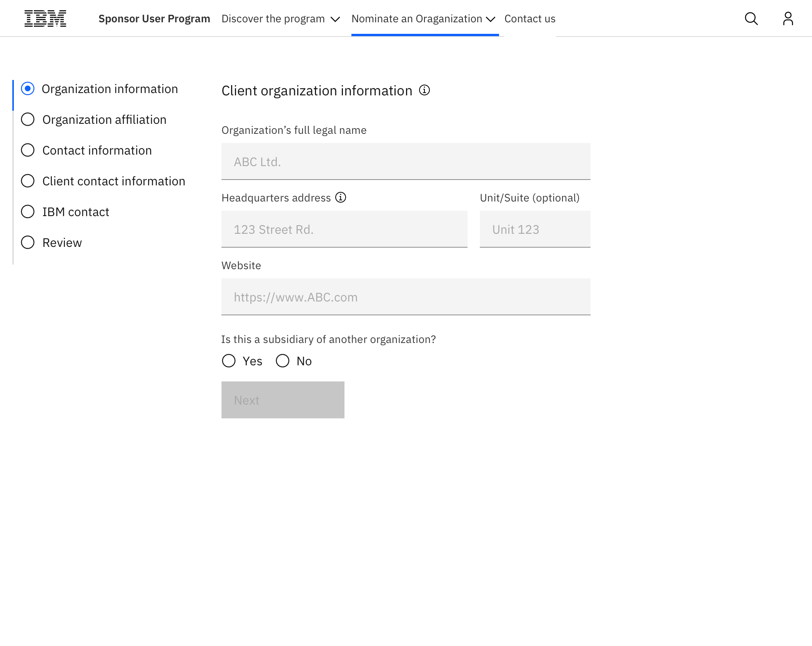The height and width of the screenshot is (646, 812).
Task: Click info icon next to Headquarters address
Action: [341, 198]
